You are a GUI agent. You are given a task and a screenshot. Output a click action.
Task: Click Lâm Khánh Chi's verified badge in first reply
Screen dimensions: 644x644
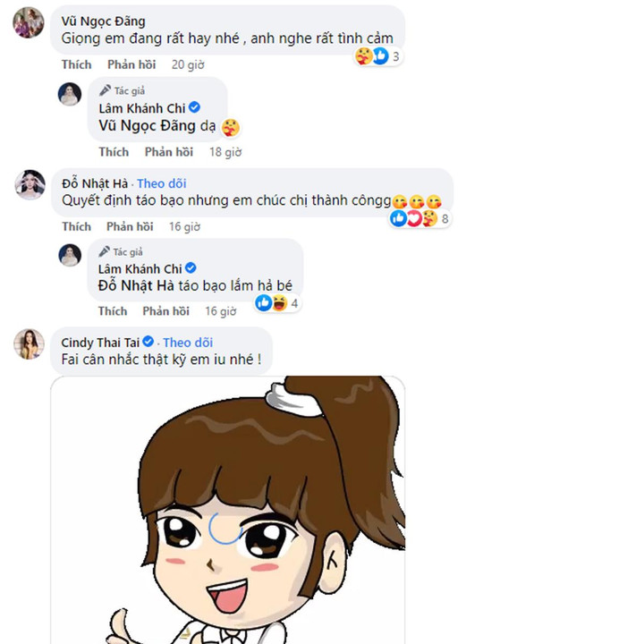click(x=194, y=107)
